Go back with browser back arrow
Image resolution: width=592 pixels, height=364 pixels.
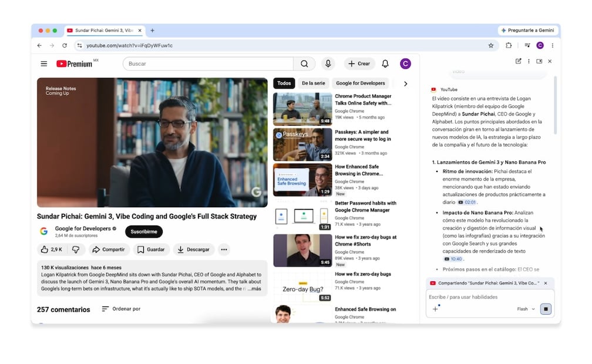click(x=39, y=45)
